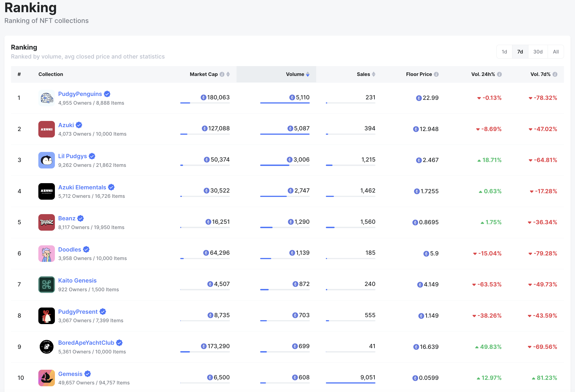Click the verified badge beside Beanz

pyautogui.click(x=80, y=218)
